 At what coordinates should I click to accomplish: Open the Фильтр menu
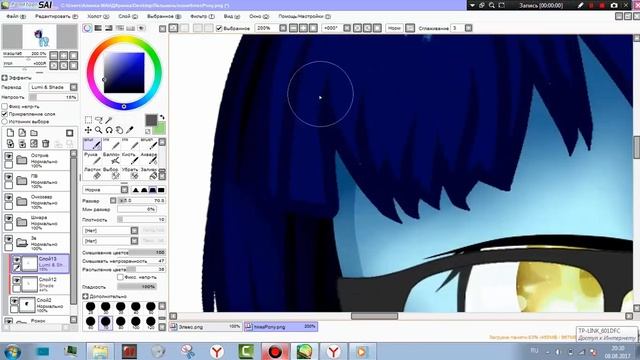(x=202, y=16)
